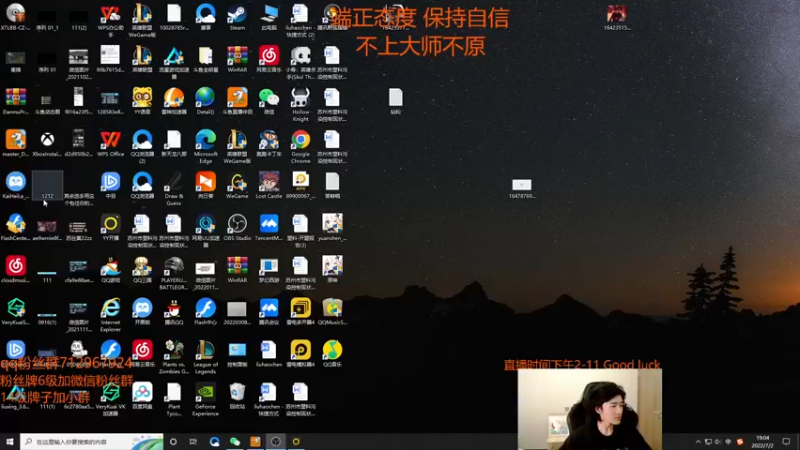Select the League of Legends icon
Viewport: 800px width, 450px height.
click(x=206, y=356)
